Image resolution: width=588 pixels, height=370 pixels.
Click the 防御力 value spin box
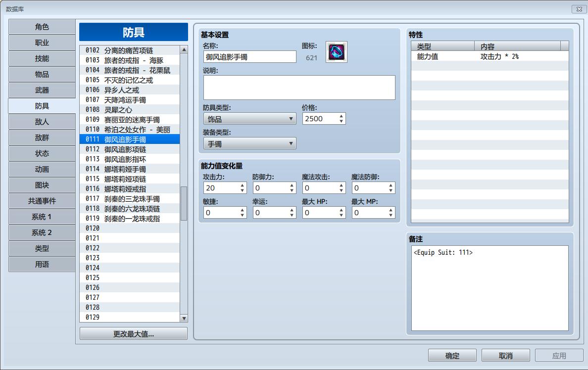click(x=274, y=188)
